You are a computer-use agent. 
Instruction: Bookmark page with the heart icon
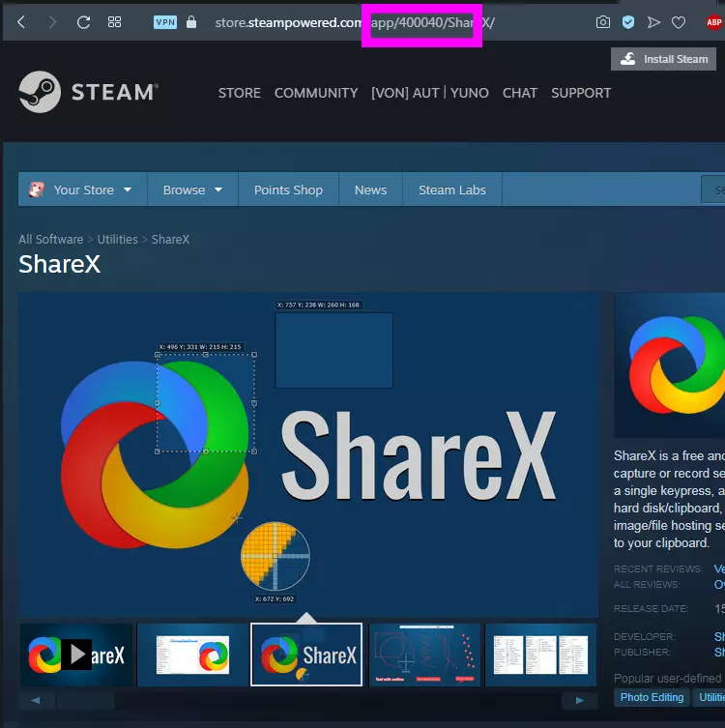click(679, 22)
